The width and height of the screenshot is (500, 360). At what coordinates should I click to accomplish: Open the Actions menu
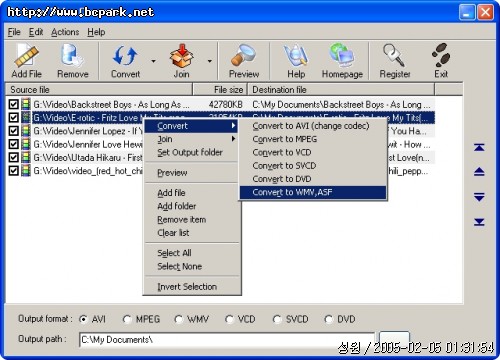65,32
